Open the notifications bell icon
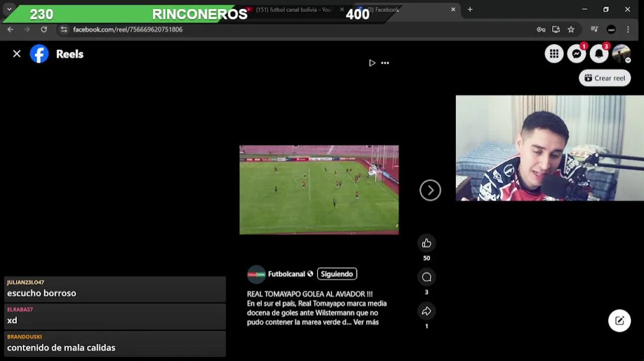 point(599,54)
